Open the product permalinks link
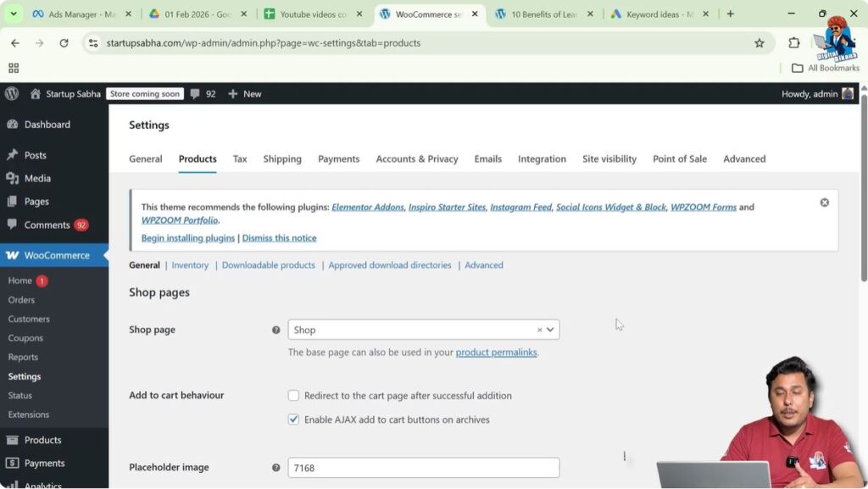Image resolution: width=868 pixels, height=489 pixels. pyautogui.click(x=495, y=352)
